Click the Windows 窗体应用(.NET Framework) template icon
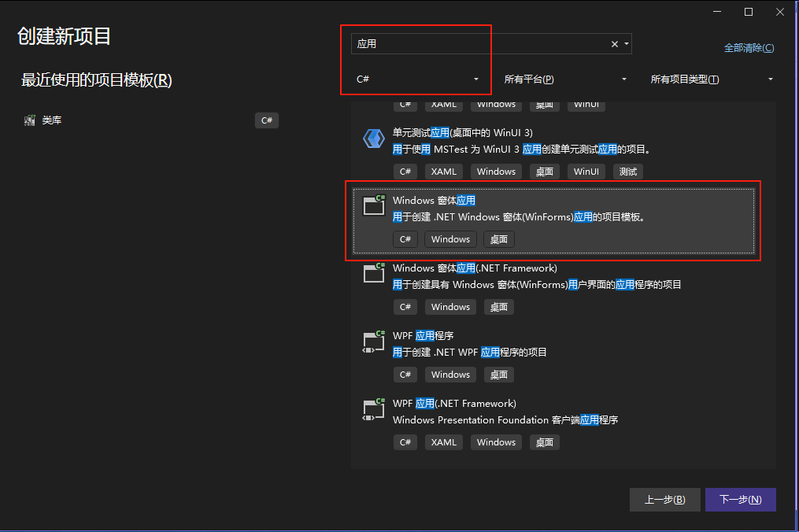799x532 pixels. point(373,272)
